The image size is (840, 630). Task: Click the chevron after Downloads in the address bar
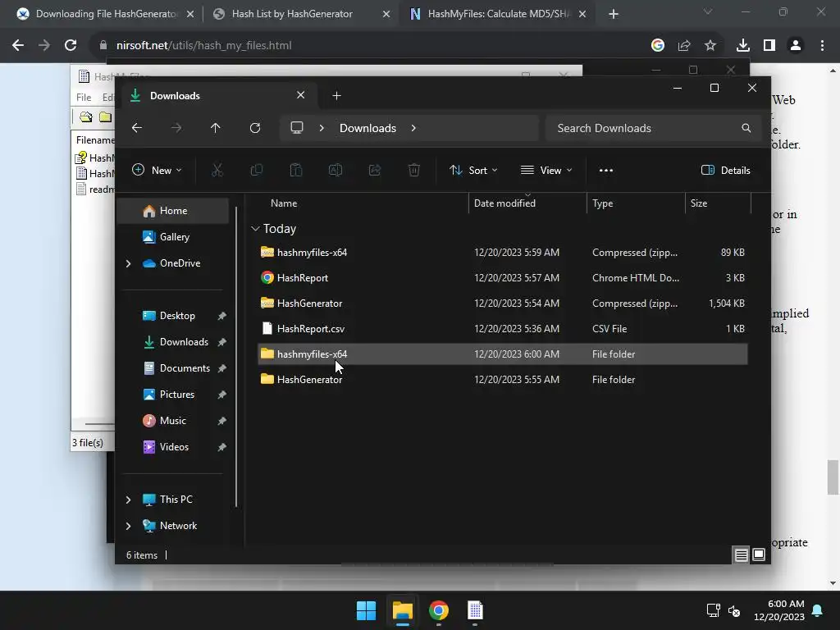(x=413, y=128)
